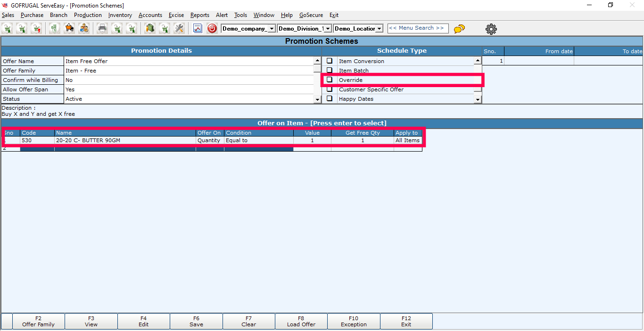Tick the Item Batch checkbox

point(330,70)
